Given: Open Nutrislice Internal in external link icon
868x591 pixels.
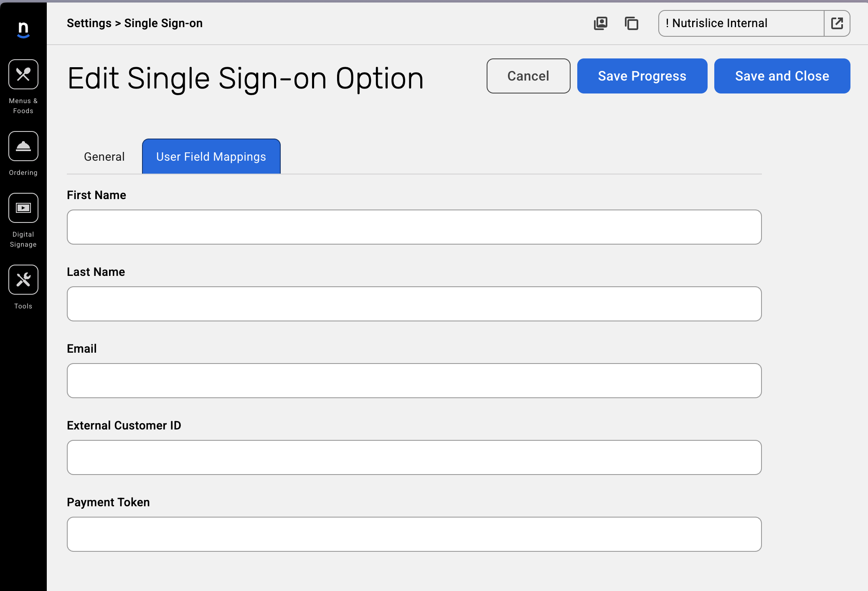Looking at the screenshot, I should [x=837, y=23].
